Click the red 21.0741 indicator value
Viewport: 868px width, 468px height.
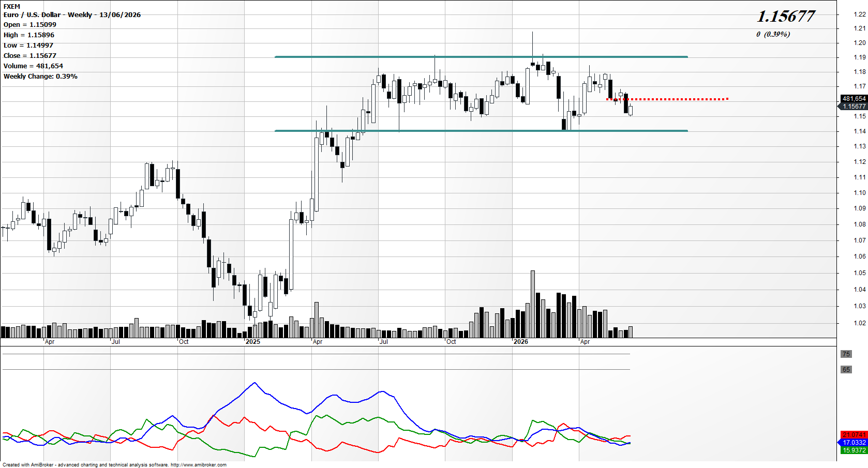click(854, 435)
